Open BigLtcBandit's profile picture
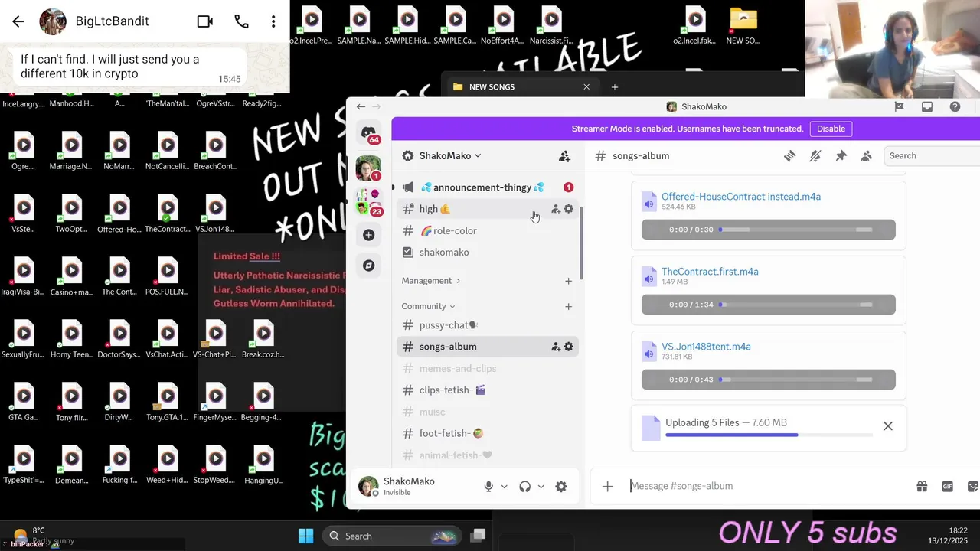This screenshot has width=980, height=551. (53, 21)
